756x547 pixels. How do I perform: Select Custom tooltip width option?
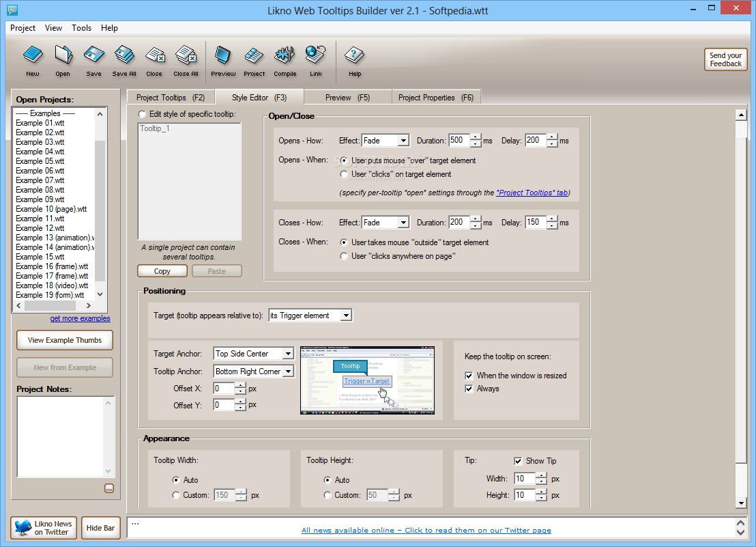[x=176, y=495]
